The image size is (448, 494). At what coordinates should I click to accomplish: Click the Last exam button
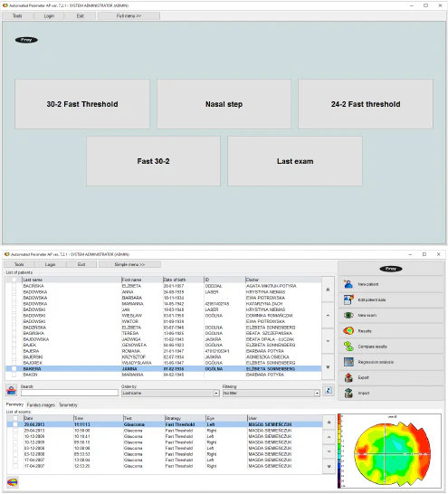(x=295, y=161)
